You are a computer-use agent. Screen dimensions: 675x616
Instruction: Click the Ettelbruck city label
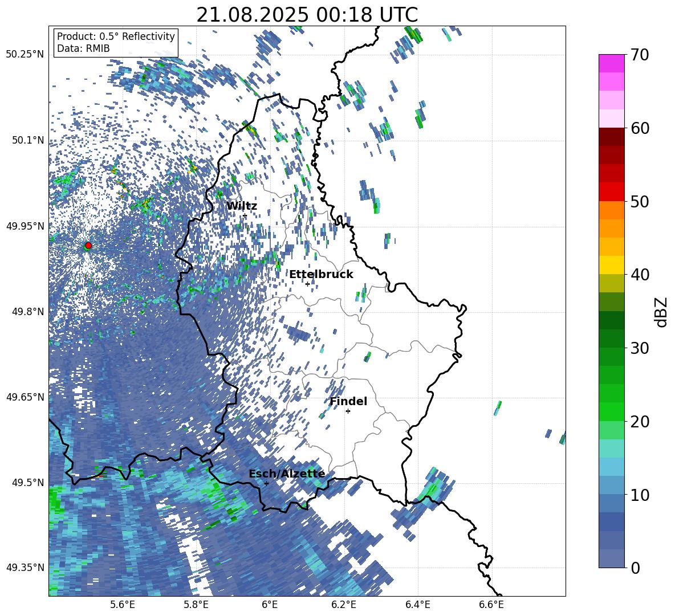(321, 275)
